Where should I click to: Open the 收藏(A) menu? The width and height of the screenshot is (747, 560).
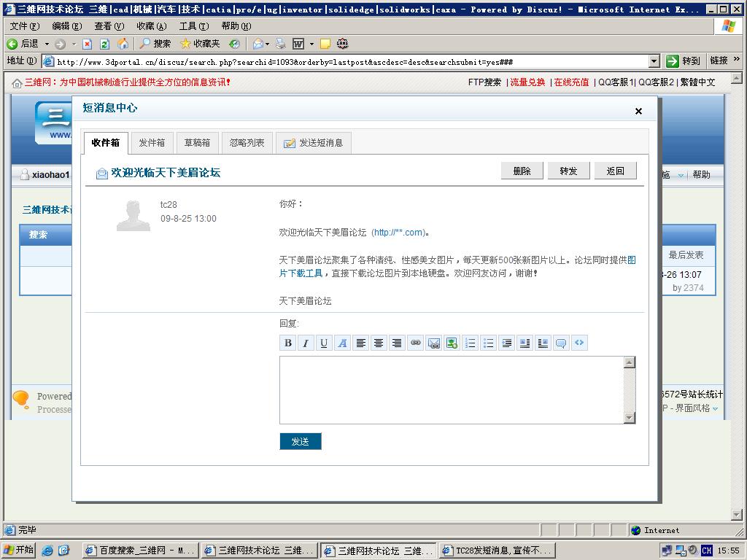coord(152,26)
